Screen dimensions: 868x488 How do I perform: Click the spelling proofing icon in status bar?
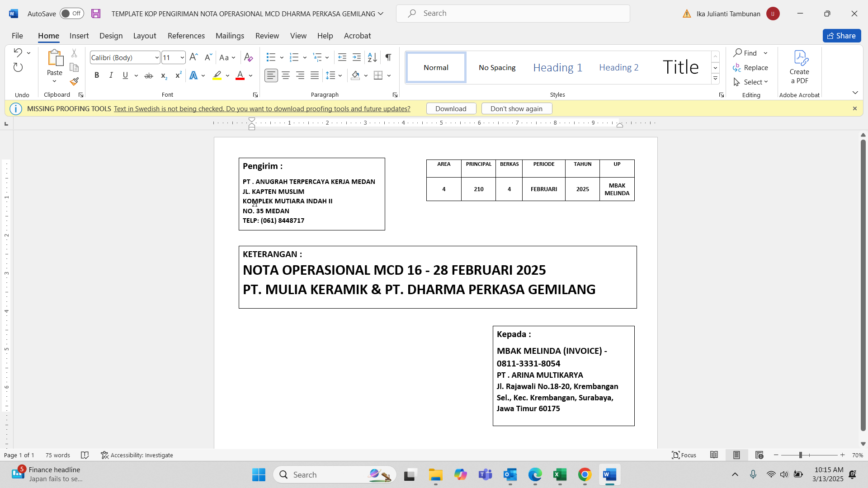85,455
